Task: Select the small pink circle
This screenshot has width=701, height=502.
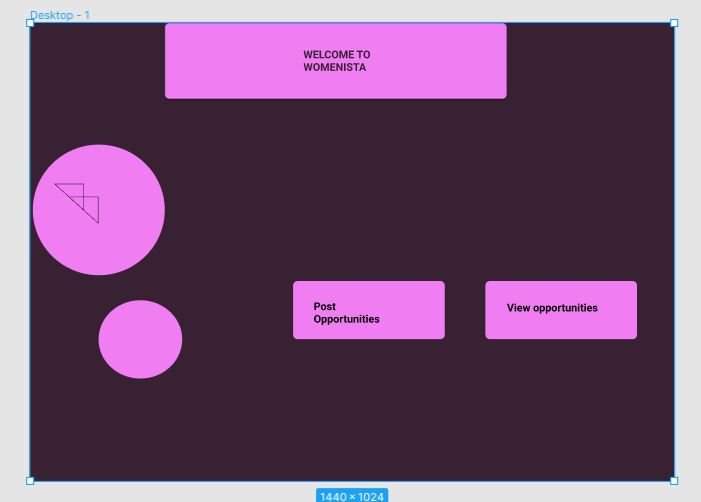Action: [140, 339]
